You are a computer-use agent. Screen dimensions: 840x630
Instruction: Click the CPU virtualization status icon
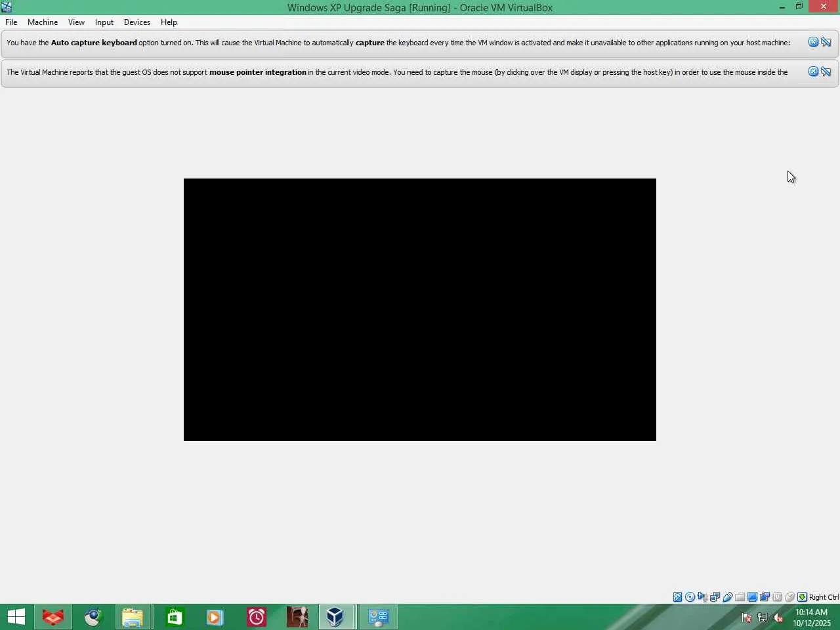coord(777,597)
